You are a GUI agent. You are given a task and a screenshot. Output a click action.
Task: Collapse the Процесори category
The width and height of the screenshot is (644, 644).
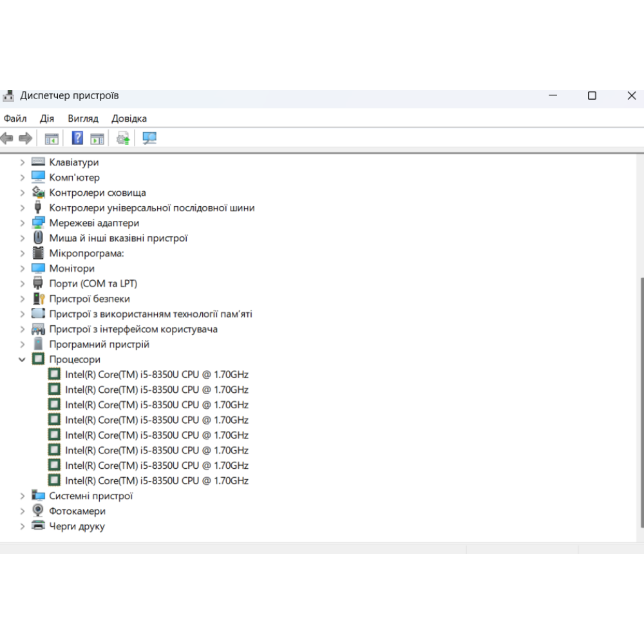coord(23,359)
